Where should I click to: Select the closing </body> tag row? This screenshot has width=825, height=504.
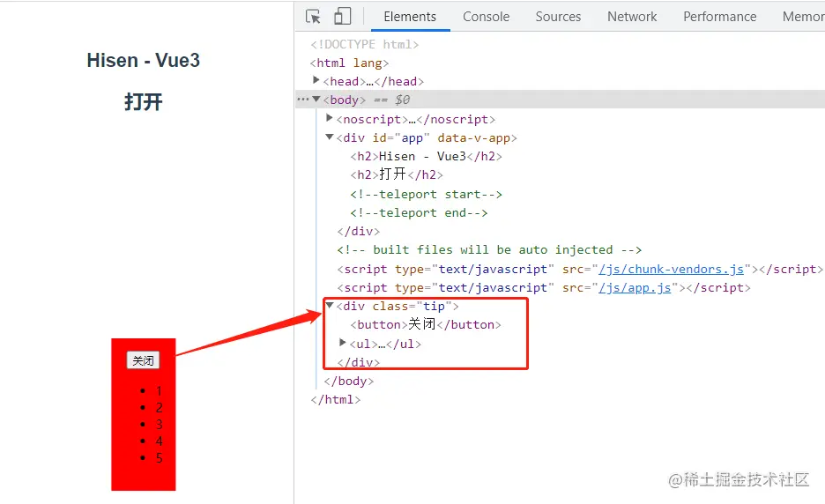click(x=349, y=381)
